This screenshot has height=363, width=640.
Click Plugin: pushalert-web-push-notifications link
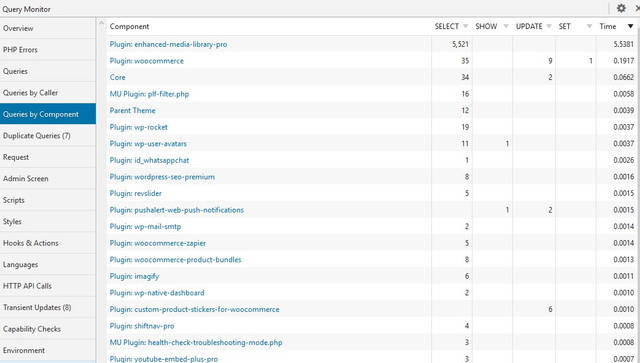point(177,210)
